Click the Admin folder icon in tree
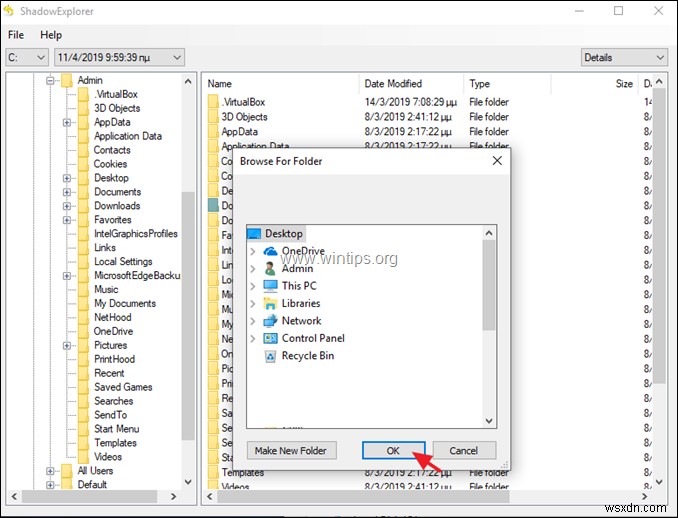Viewport: 678px width, 518px height. (67, 80)
